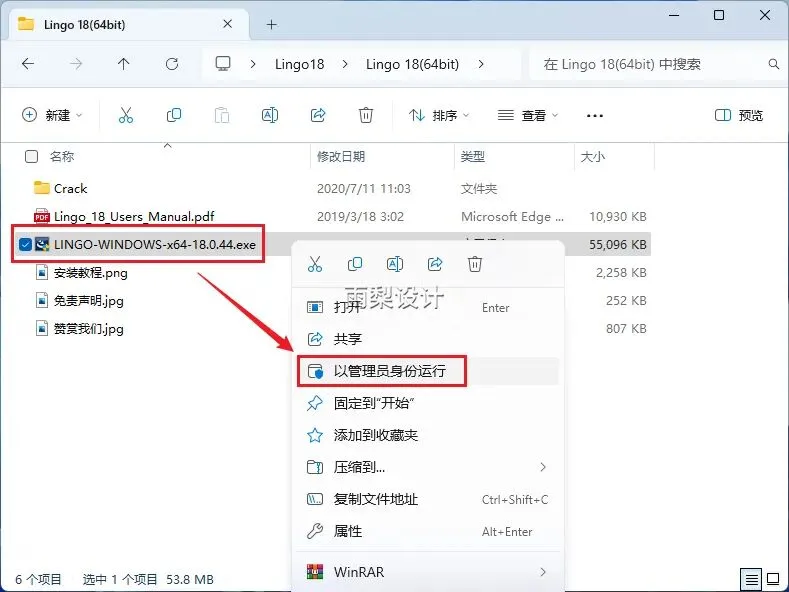Click the PDF icon of Lingo_18_Users_Manual
The height and width of the screenshot is (592, 789).
click(41, 216)
